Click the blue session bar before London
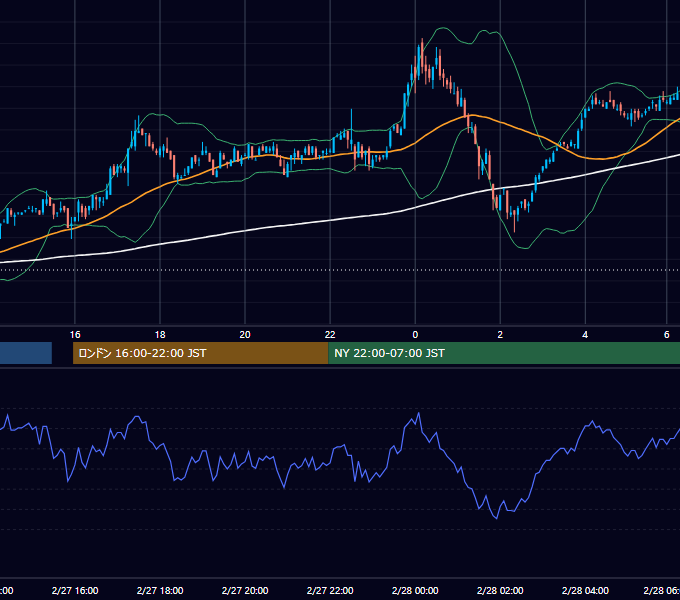Viewport: 680px width, 600px height. 26,353
